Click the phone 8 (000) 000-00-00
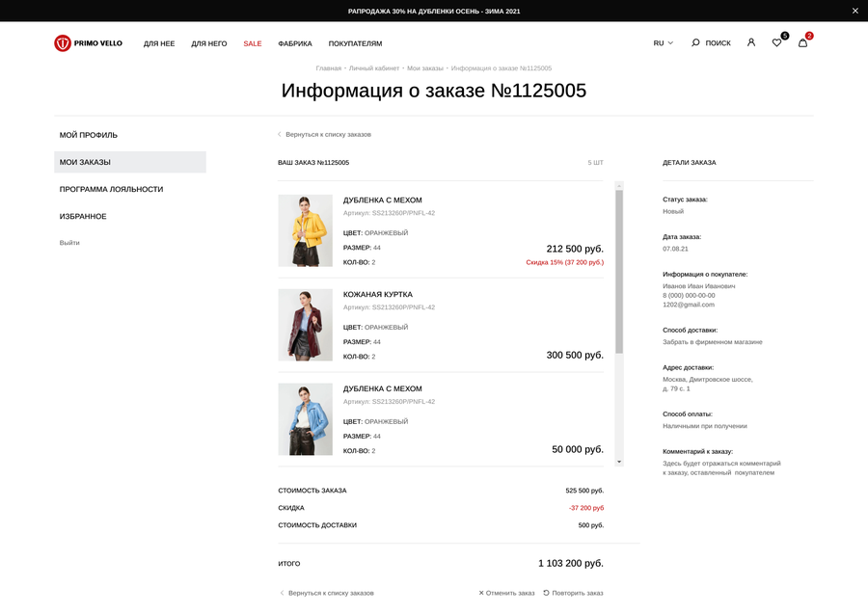The height and width of the screenshot is (613, 868). click(x=689, y=296)
